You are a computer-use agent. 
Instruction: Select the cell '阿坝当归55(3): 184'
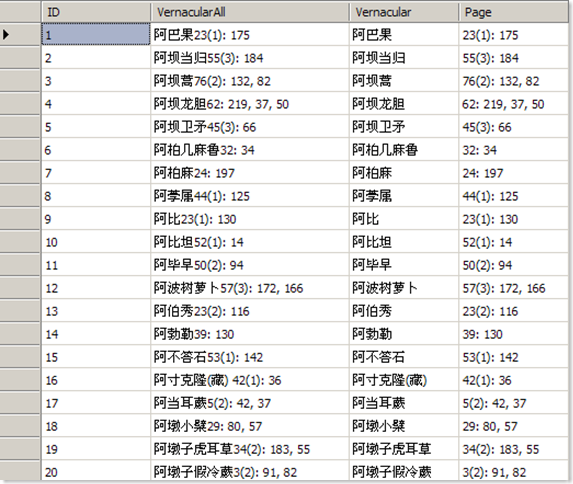(250, 58)
